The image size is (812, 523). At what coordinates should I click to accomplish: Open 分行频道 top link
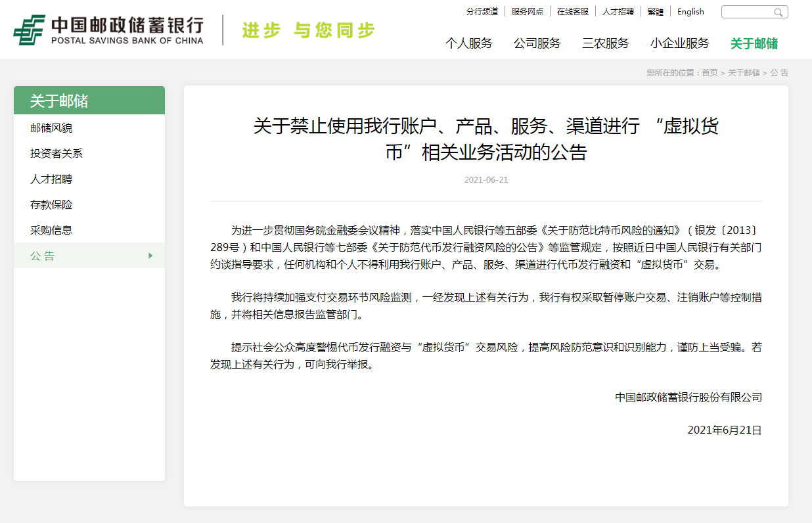(482, 12)
